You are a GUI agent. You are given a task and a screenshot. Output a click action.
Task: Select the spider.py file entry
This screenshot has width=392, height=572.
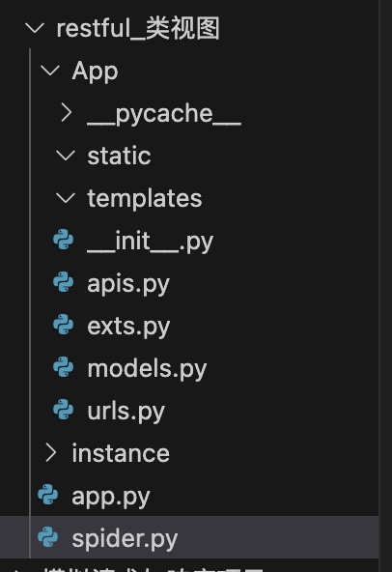[x=189, y=537]
